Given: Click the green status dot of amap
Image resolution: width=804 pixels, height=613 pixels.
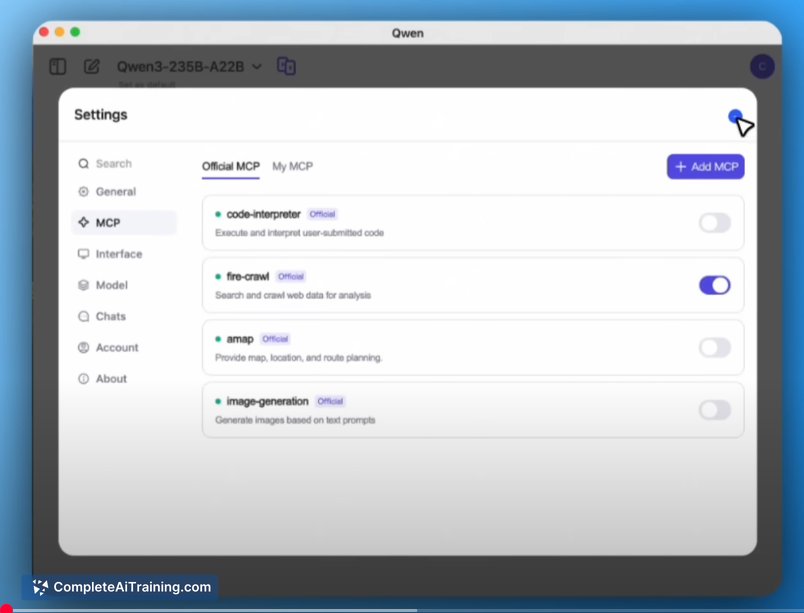Looking at the screenshot, I should pos(218,339).
